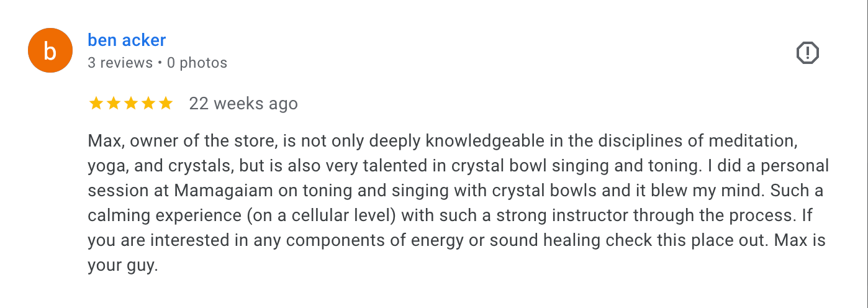
Task: Click the report review flag icon
Action: point(807,53)
